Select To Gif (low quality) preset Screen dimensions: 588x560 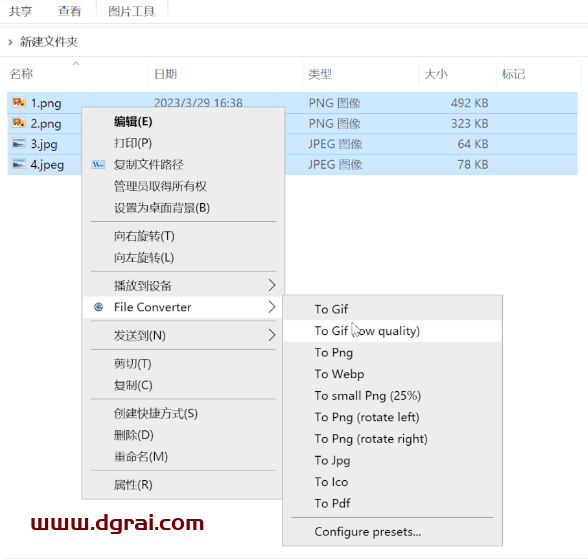[x=392, y=331]
